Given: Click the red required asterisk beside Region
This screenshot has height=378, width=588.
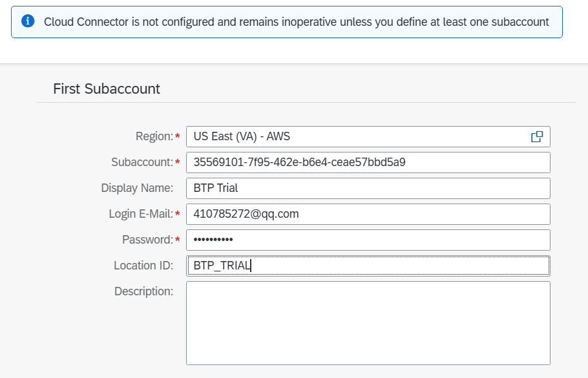Looking at the screenshot, I should pos(178,136).
